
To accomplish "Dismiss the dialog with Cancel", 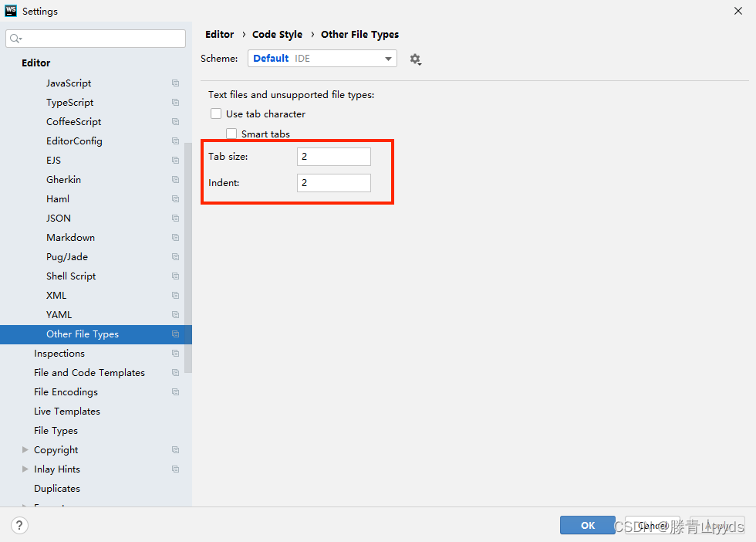I will pos(652,525).
